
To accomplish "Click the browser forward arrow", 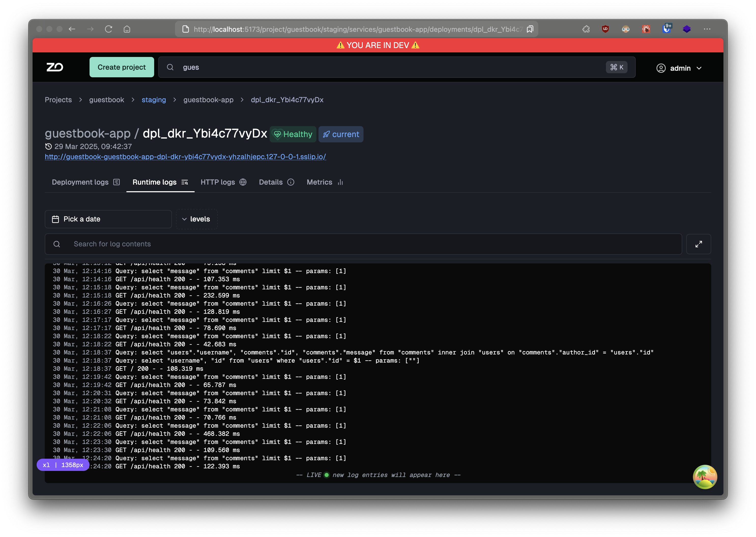I will pos(90,29).
